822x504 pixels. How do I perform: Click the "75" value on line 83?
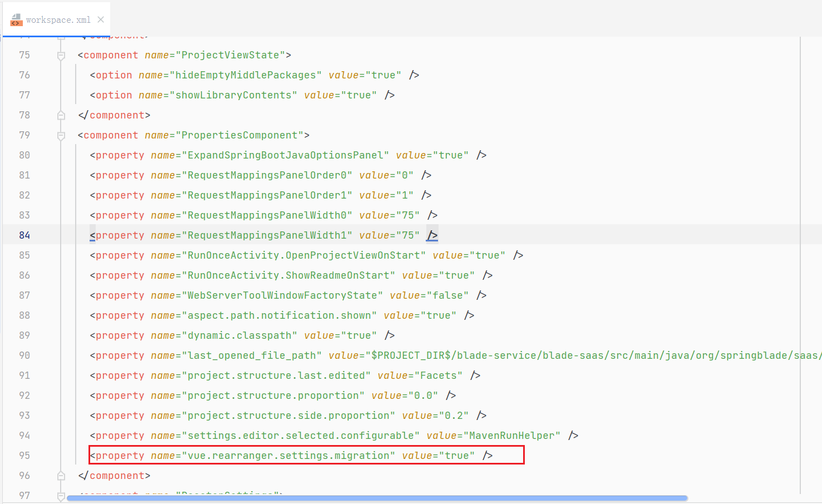(408, 215)
